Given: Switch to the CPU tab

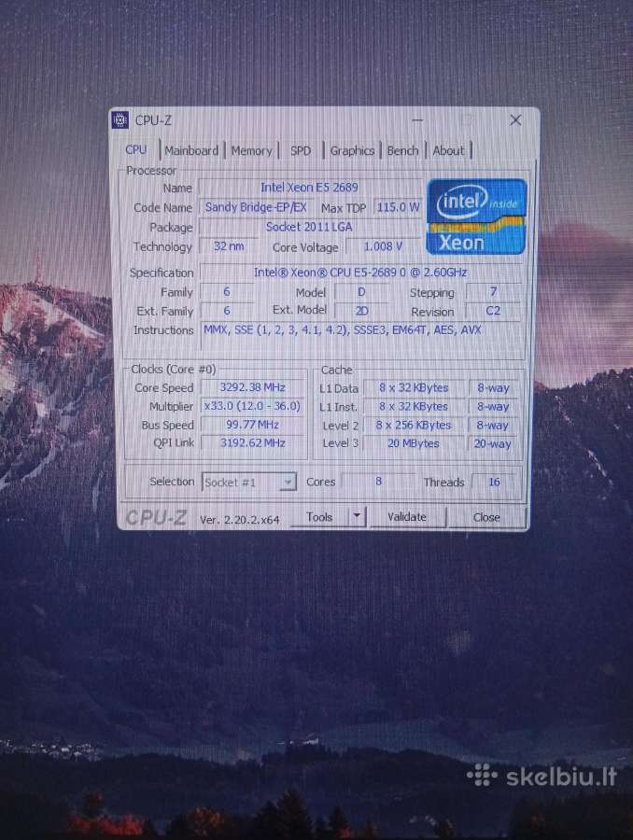Looking at the screenshot, I should [x=136, y=150].
